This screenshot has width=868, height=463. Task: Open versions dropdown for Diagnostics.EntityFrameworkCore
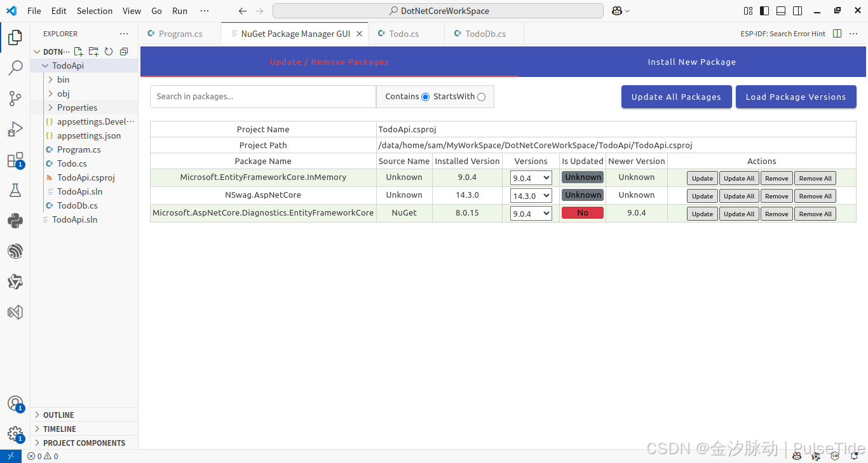tap(531, 214)
